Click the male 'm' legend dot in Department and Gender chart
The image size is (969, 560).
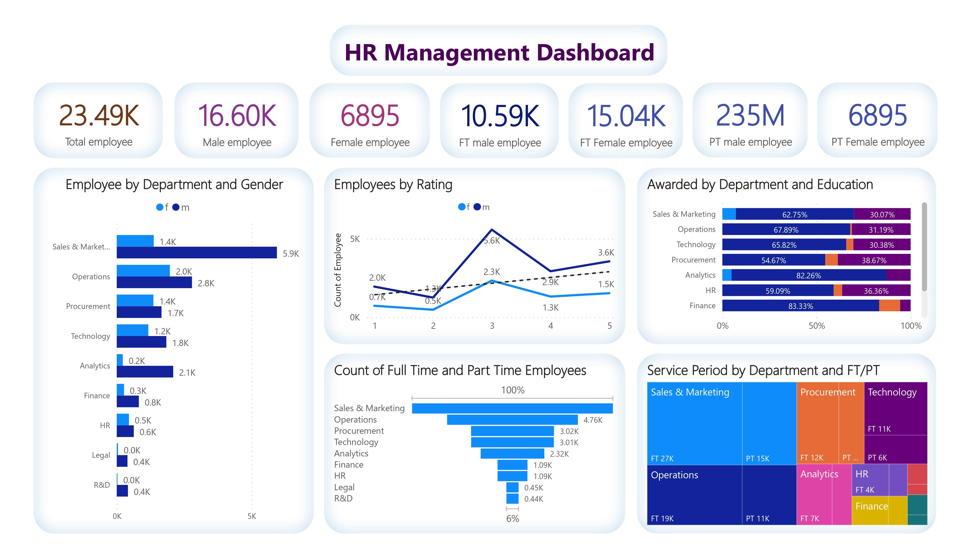[176, 207]
